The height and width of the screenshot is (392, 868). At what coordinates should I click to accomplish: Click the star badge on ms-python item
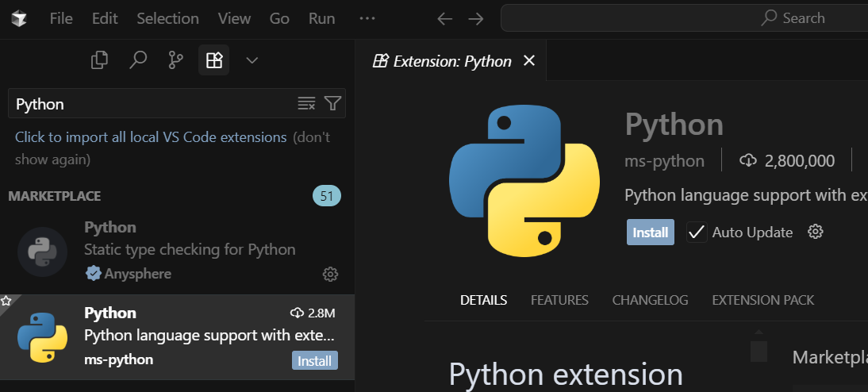(x=6, y=302)
